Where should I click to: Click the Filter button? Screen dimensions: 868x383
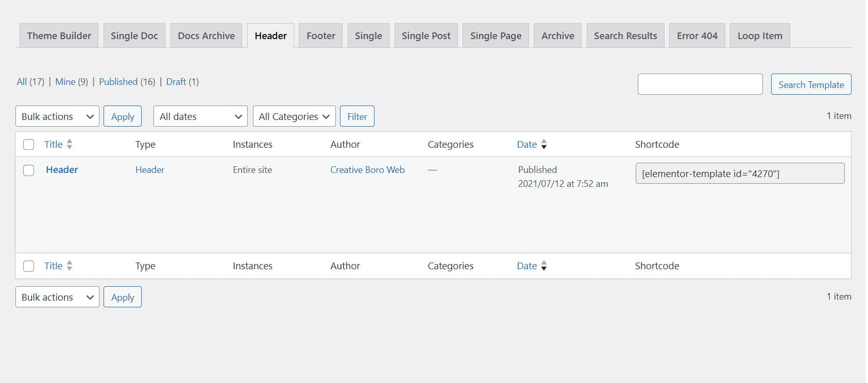(x=357, y=116)
